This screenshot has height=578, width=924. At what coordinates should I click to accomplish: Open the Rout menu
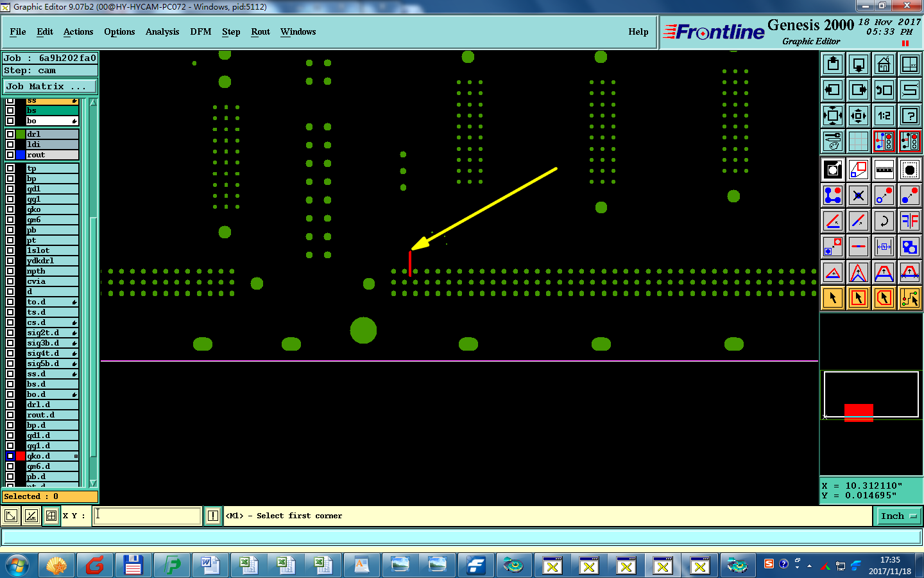261,31
